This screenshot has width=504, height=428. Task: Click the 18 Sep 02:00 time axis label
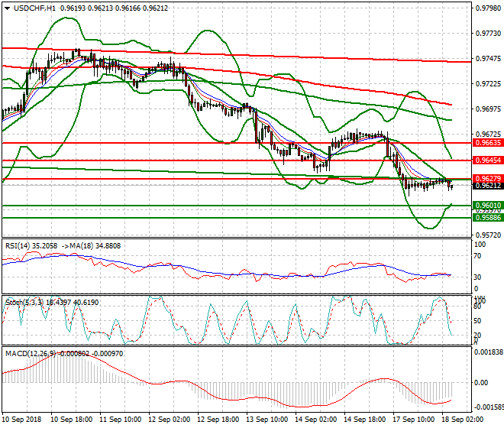click(462, 420)
